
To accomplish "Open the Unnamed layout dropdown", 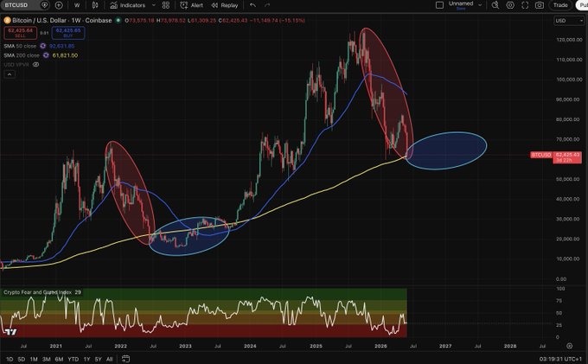I will (x=465, y=5).
